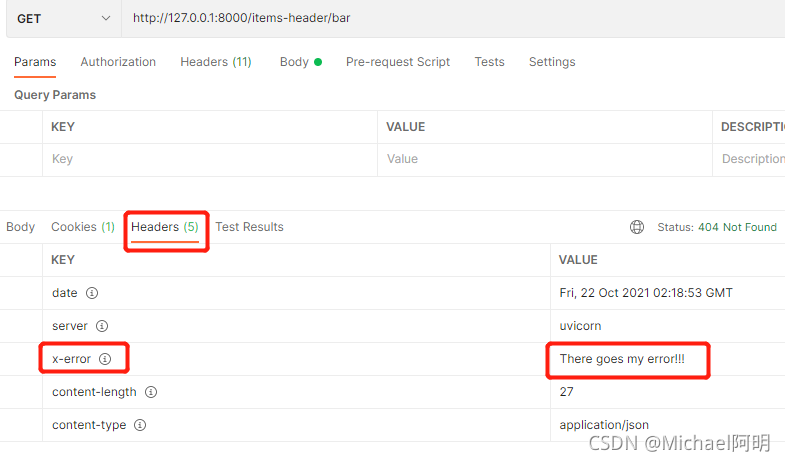Click the info icon next to server
Screen dimensions: 785x461
click(x=102, y=326)
